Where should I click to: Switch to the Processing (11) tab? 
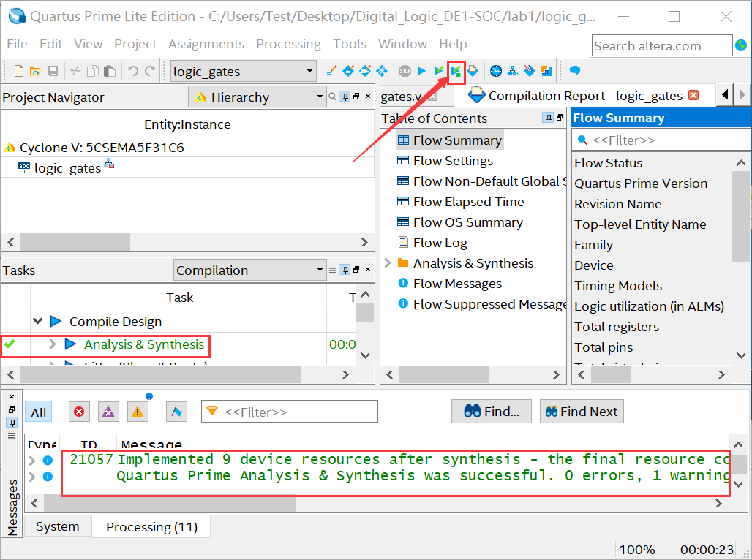tap(151, 527)
